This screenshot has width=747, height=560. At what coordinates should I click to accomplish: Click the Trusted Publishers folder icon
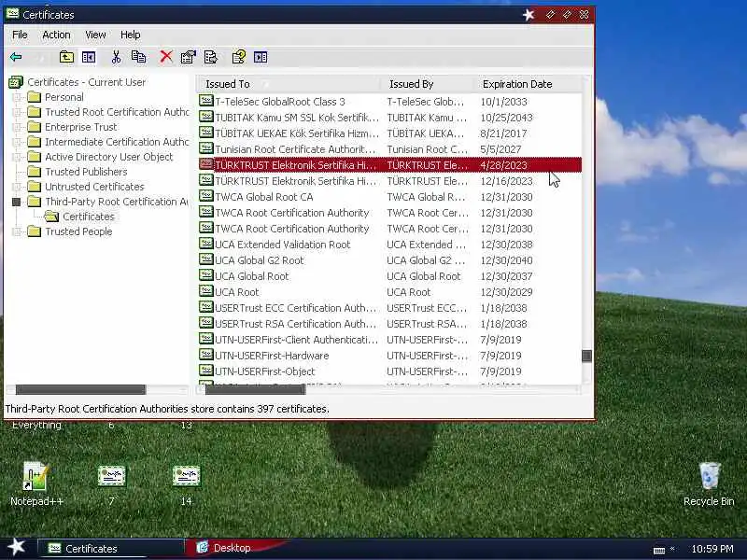(35, 172)
